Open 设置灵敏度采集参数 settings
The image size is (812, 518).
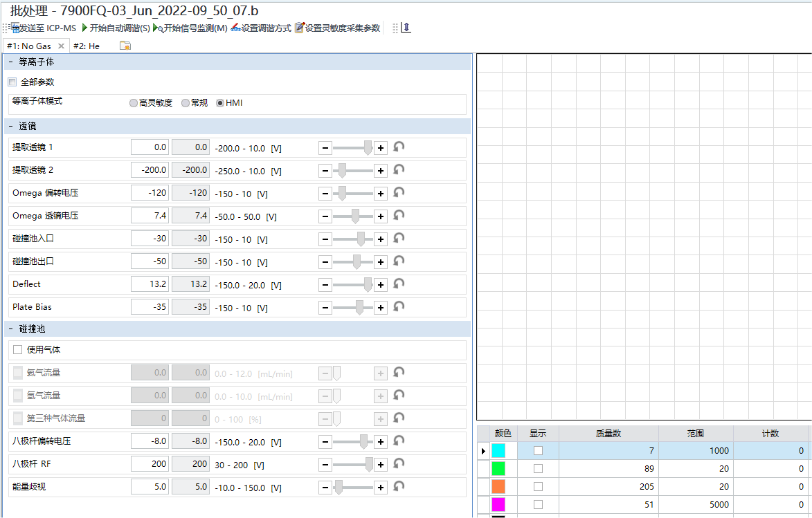click(x=338, y=28)
